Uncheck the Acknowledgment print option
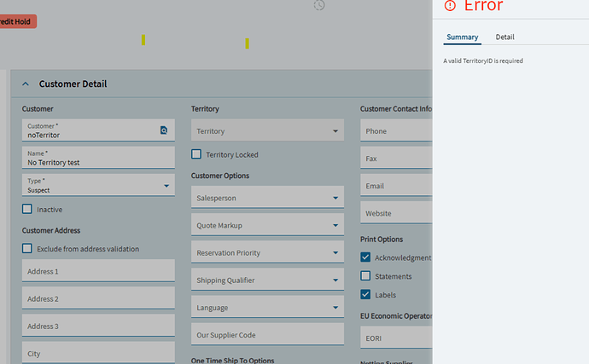 click(365, 257)
